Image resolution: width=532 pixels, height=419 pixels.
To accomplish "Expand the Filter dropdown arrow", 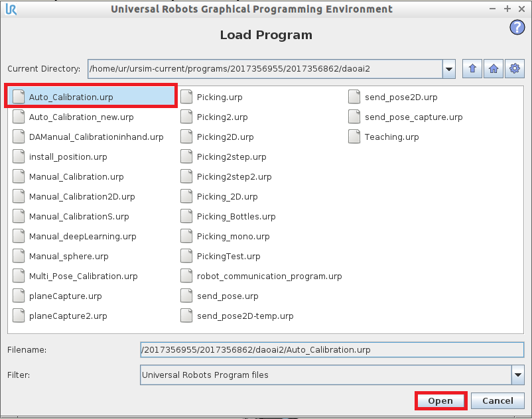I will tap(518, 375).
